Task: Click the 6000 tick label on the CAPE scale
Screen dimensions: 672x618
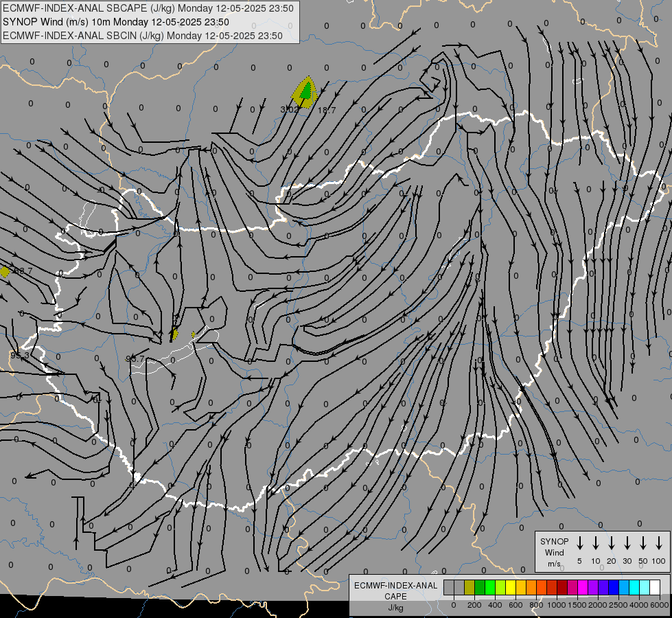Action: pos(659,605)
